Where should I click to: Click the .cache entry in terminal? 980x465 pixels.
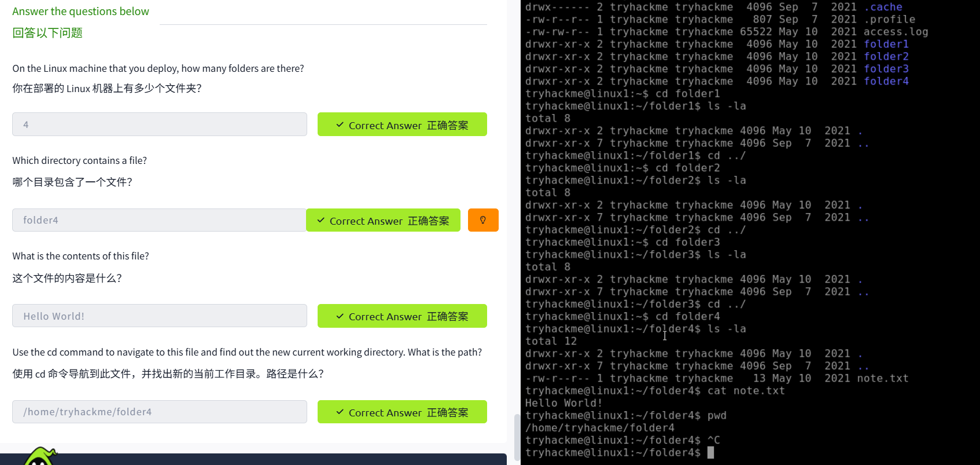pyautogui.click(x=883, y=7)
